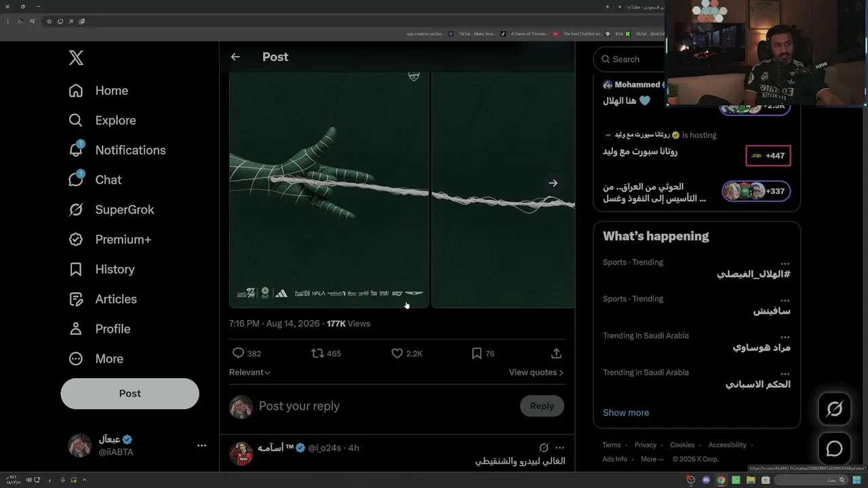The image size is (868, 488).
Task: Click the X logo in the sidebar
Action: point(76,58)
